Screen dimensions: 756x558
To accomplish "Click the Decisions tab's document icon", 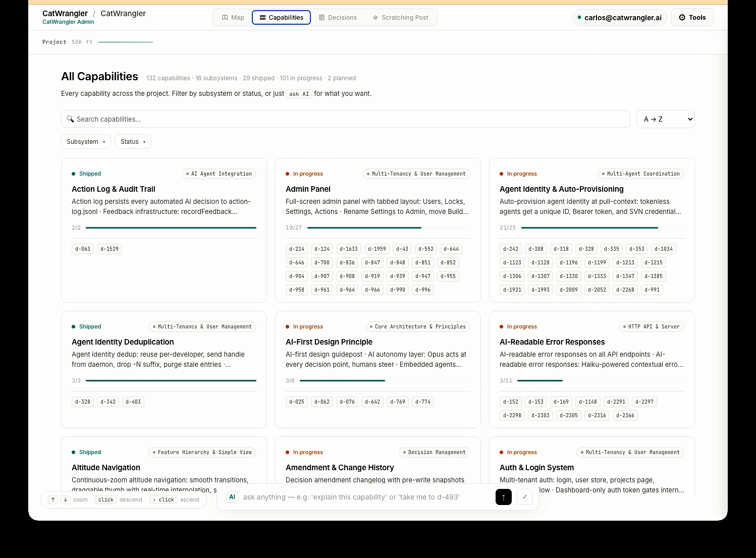I will pyautogui.click(x=321, y=18).
